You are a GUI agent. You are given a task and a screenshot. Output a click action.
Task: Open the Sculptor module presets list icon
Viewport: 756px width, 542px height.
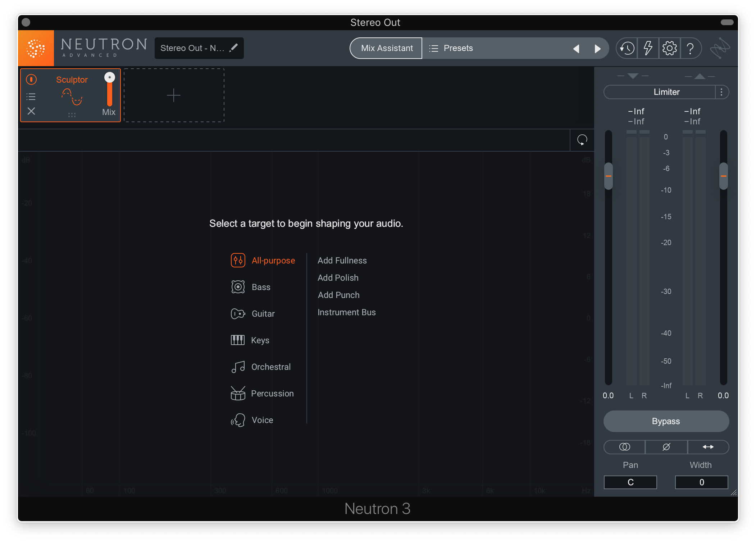coord(31,96)
